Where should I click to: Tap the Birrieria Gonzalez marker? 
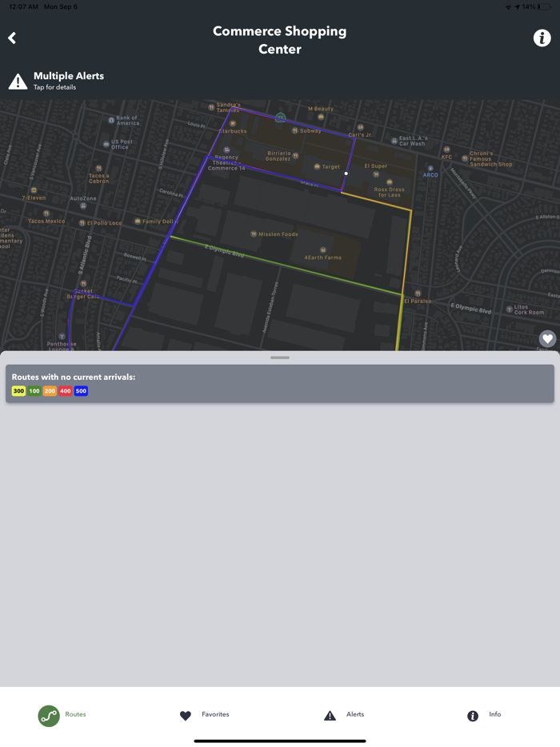click(x=295, y=156)
